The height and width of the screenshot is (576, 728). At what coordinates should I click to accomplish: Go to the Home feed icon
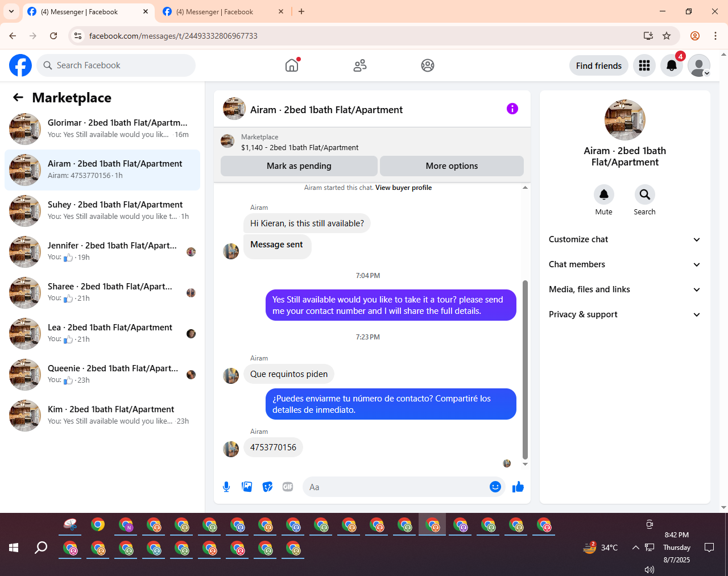click(292, 65)
